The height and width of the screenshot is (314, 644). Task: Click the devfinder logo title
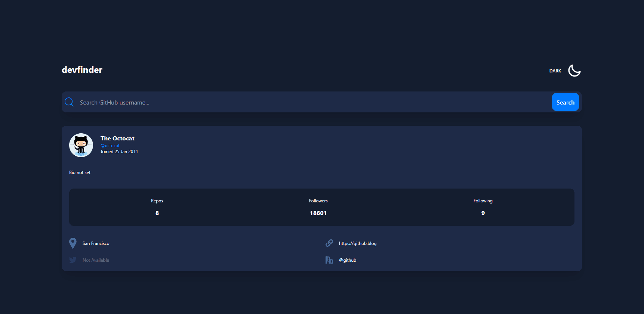82,70
